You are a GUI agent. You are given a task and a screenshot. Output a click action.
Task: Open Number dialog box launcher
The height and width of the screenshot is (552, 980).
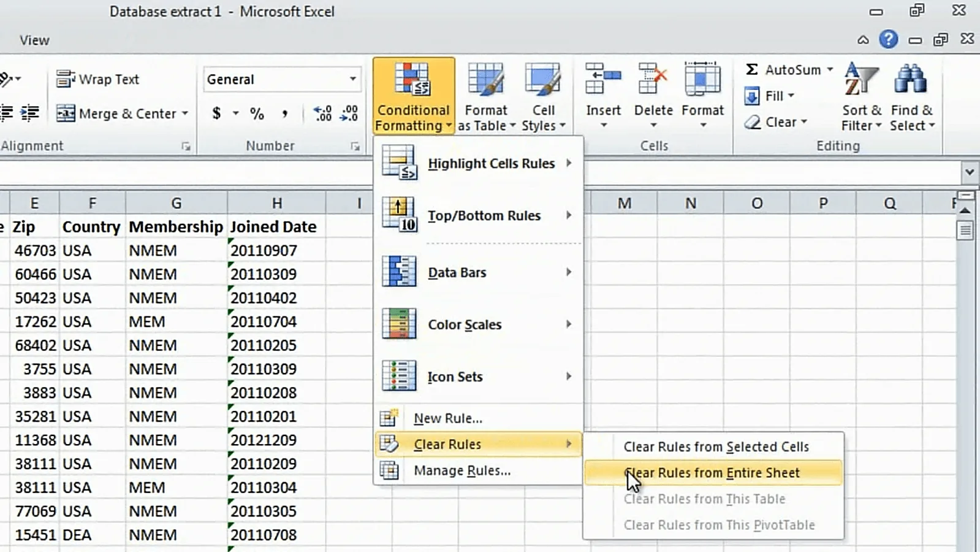(x=355, y=147)
